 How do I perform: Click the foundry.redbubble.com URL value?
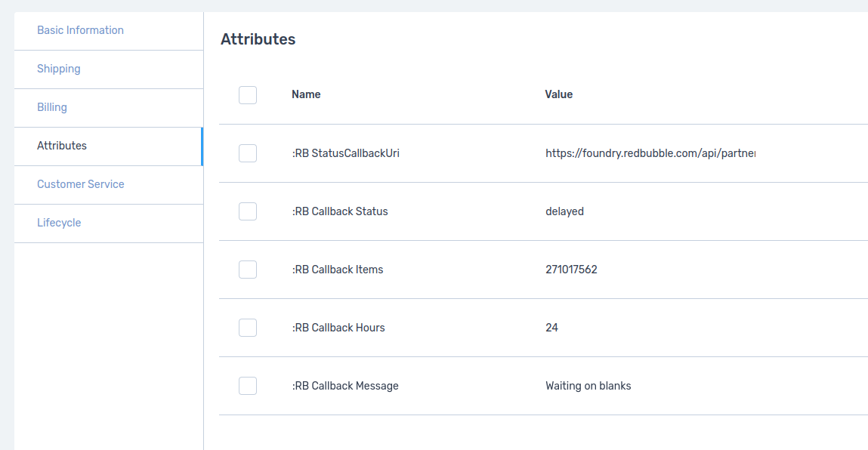tap(650, 153)
